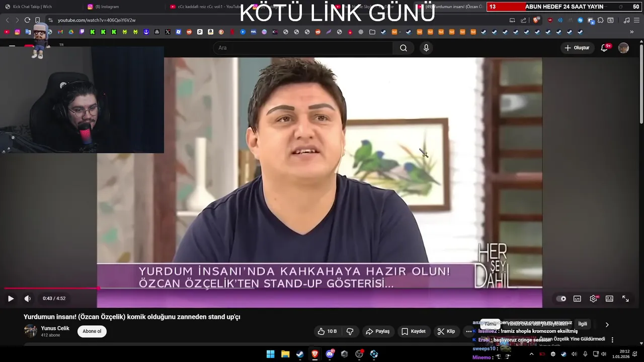
Task: Click the browser share page icon
Action: tap(523, 20)
